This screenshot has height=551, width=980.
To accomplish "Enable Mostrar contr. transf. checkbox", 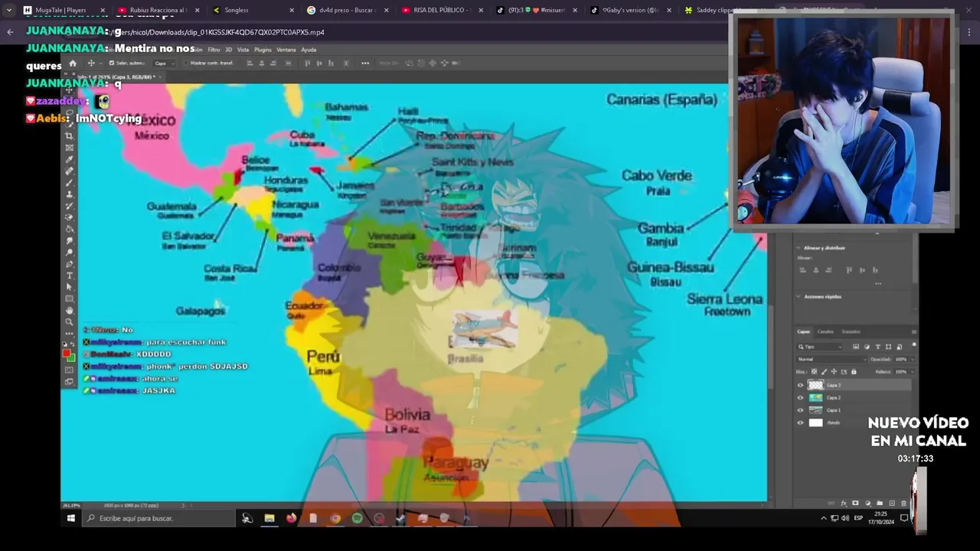I will [x=186, y=63].
